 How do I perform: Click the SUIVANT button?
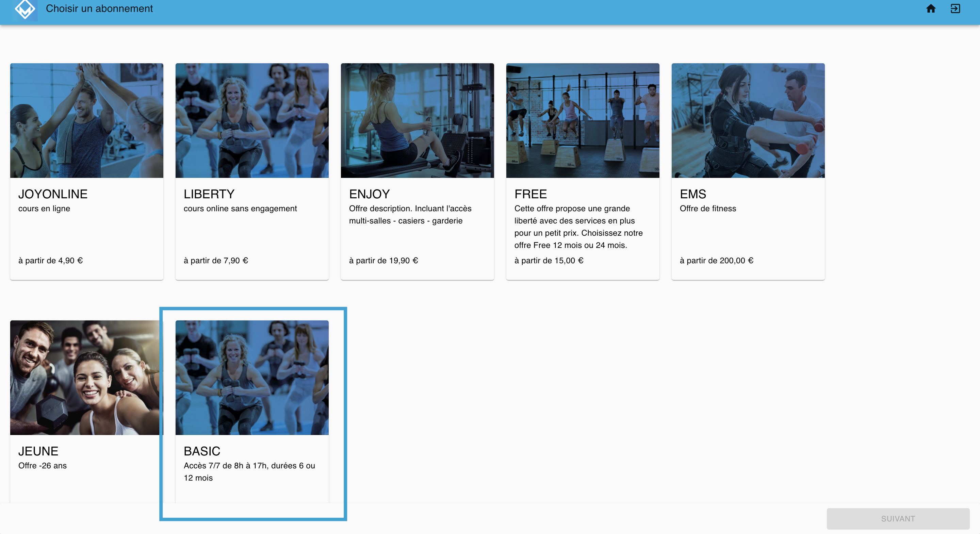[898, 518]
